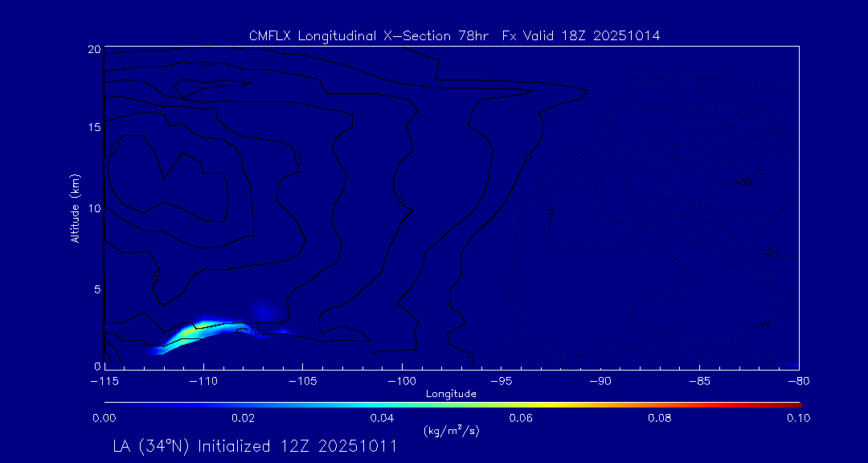Click the 5 km altitude tick label
The width and height of the screenshot is (868, 463).
pos(96,288)
